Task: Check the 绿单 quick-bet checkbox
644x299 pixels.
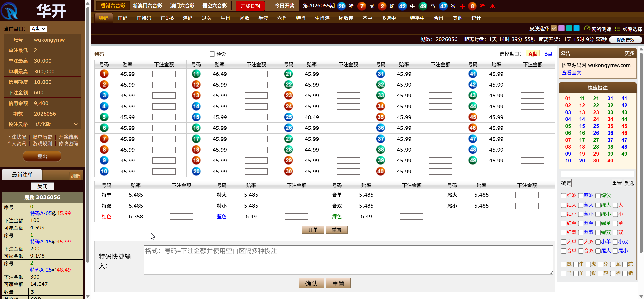Action: pos(598,224)
